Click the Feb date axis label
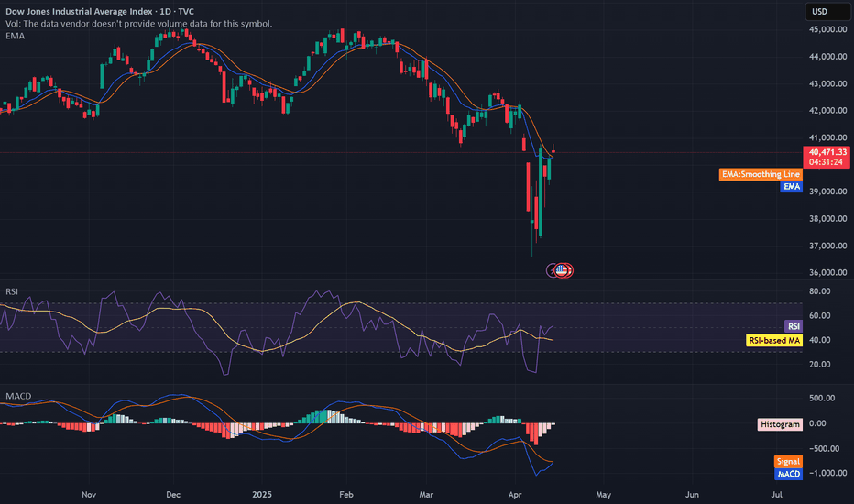This screenshot has height=504, width=854. (345, 495)
